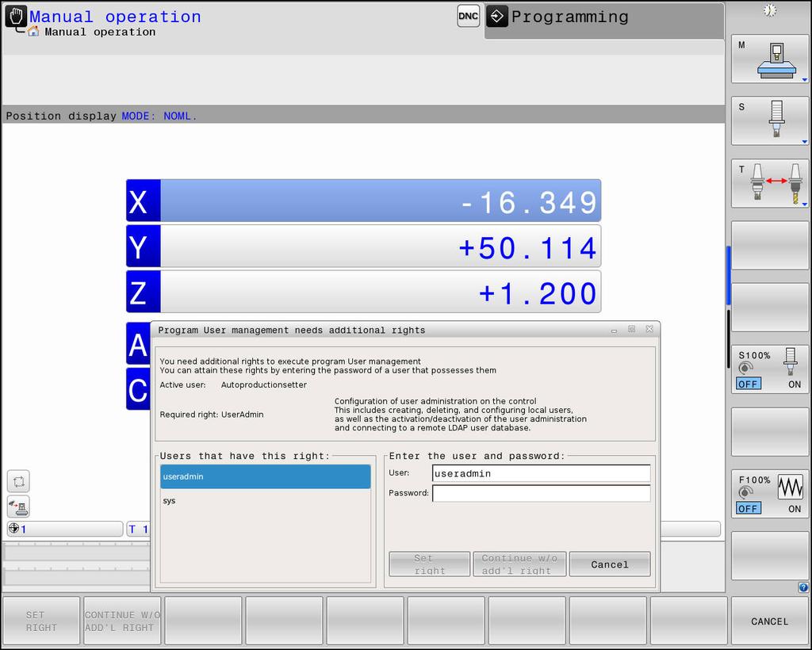
Task: Click the Cancel dialog button
Action: point(610,564)
